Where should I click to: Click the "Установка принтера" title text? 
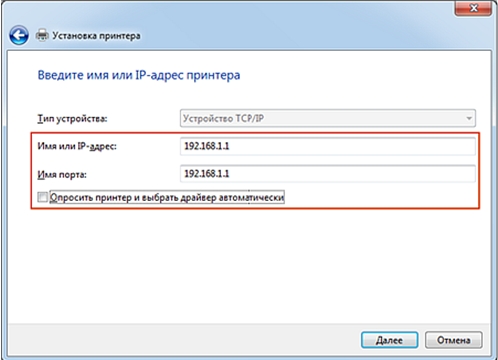96,36
